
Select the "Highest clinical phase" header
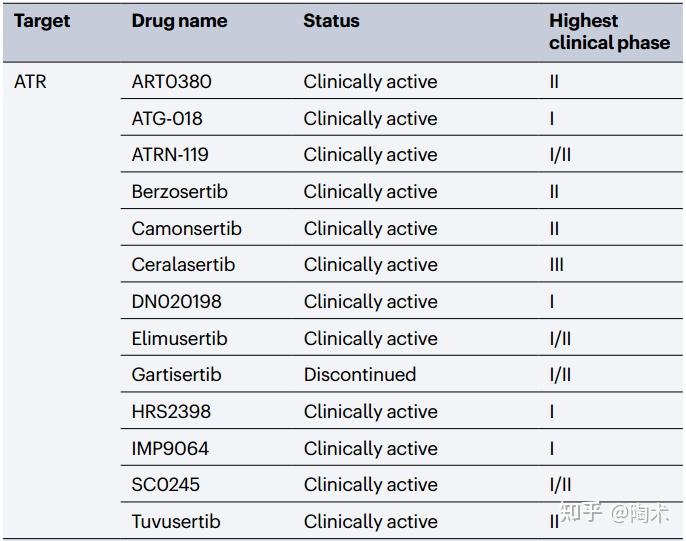(608, 32)
